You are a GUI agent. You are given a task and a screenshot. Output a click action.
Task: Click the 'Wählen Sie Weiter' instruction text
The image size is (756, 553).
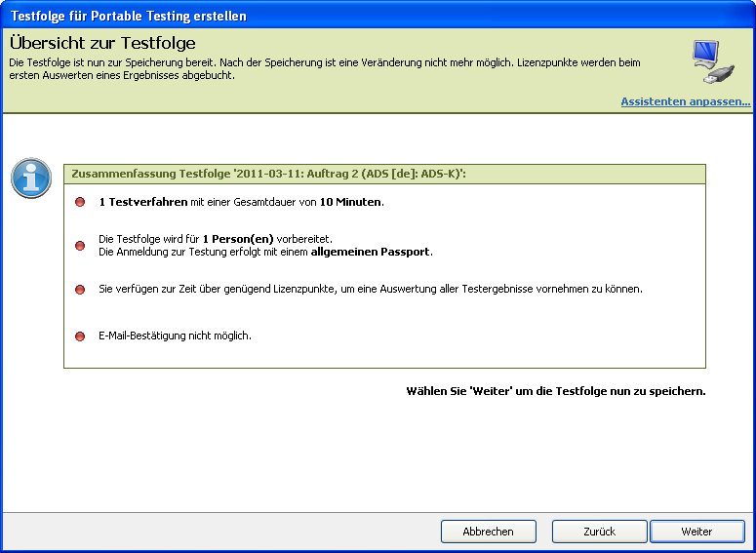point(555,392)
